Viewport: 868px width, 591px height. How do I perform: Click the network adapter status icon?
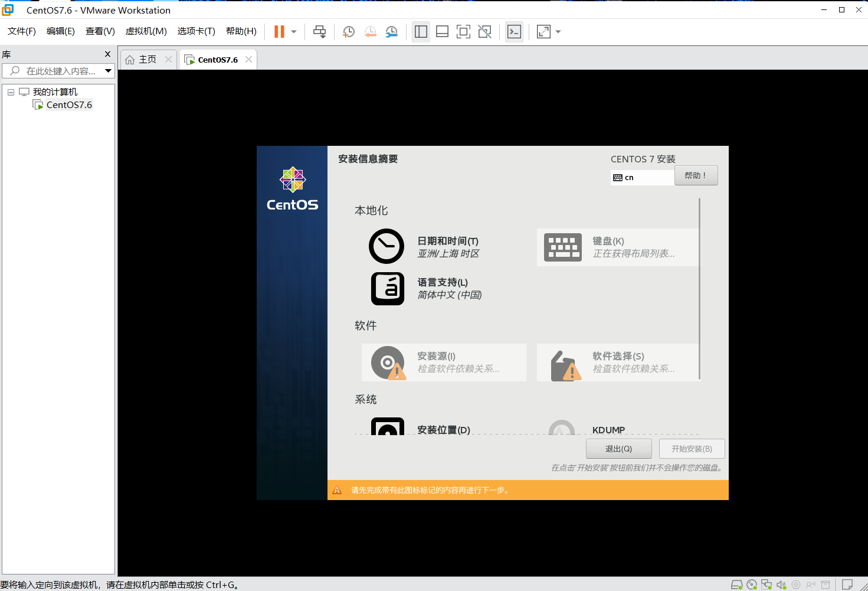pyautogui.click(x=767, y=585)
